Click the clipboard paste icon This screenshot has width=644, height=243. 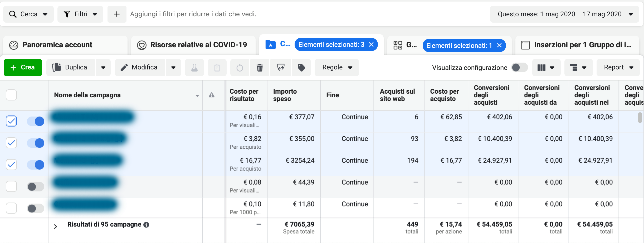[217, 68]
